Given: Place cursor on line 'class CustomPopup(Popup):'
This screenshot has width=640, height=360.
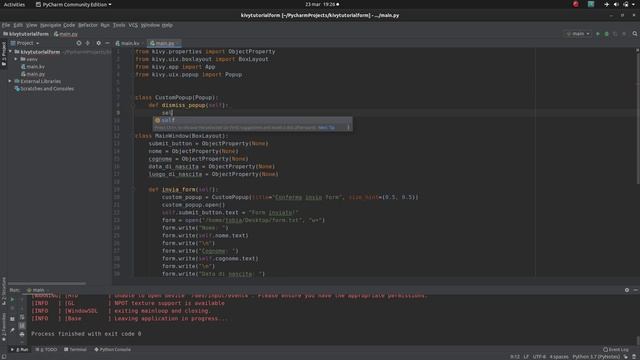Looking at the screenshot, I should coord(176,98).
